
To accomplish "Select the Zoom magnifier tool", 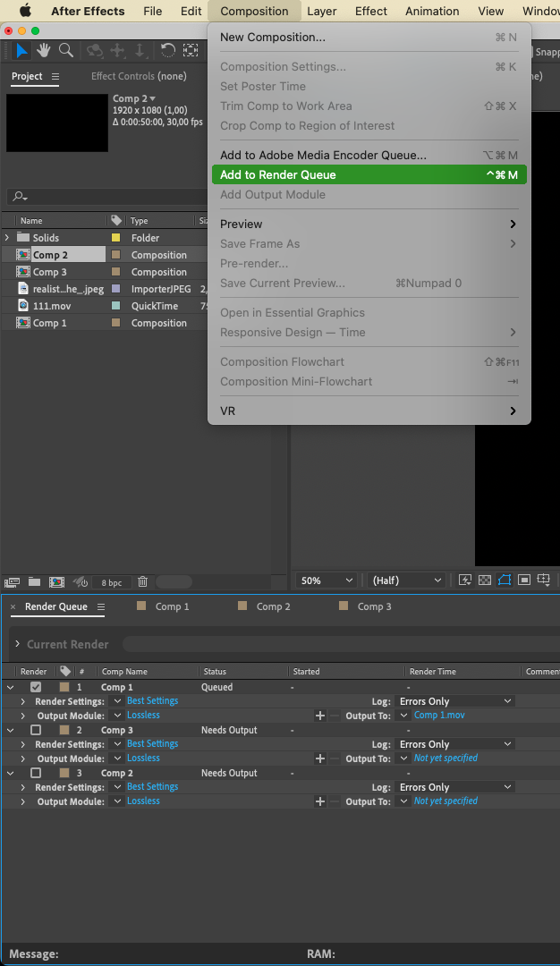I will (66, 50).
